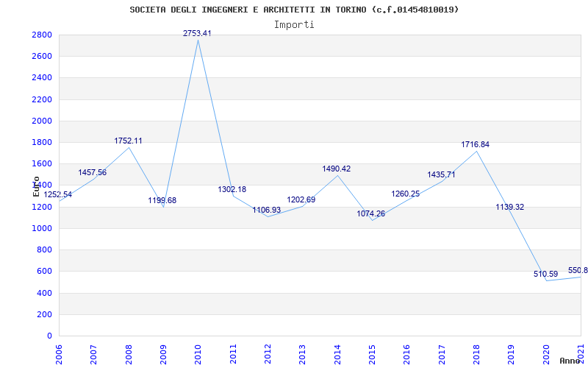588x368 pixels.
Task: Click the 2010 x-axis label
Action: [x=198, y=354]
